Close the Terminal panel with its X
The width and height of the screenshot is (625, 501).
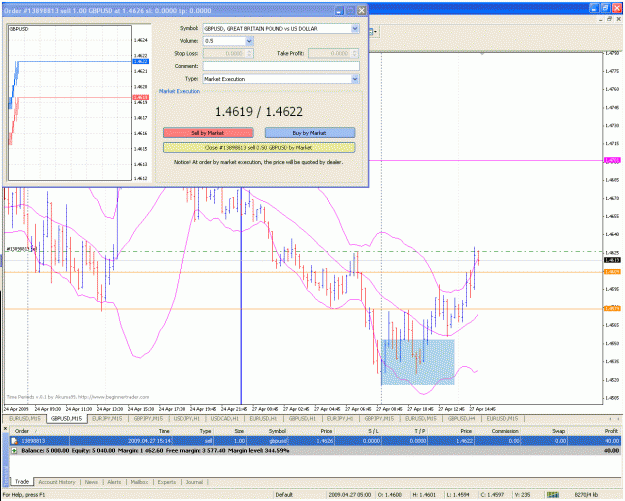(6, 429)
